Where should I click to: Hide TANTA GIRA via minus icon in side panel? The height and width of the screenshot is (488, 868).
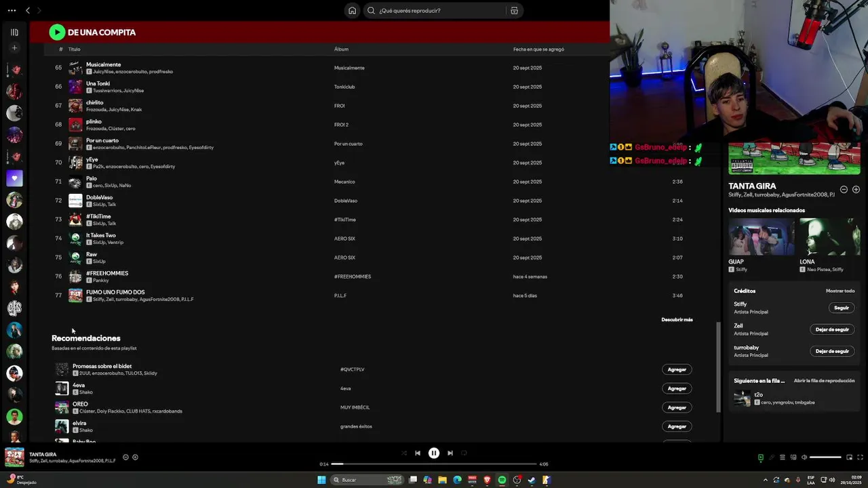pos(844,190)
